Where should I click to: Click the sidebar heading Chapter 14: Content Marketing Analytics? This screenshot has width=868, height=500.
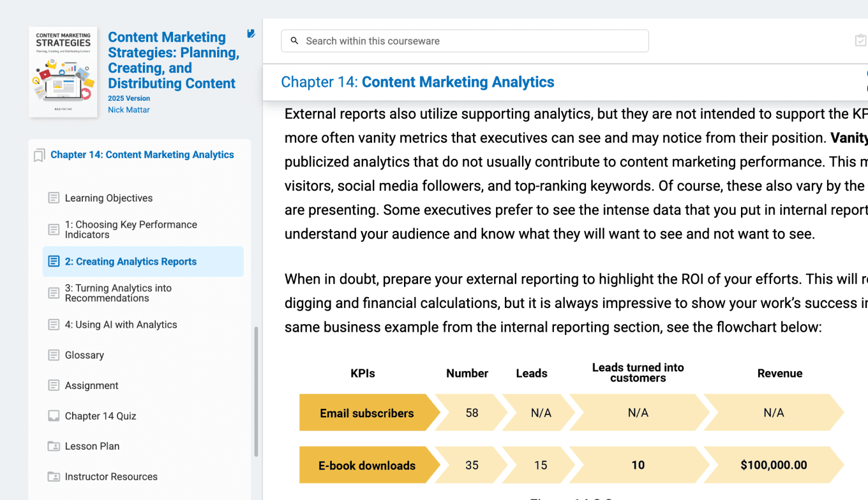(142, 155)
